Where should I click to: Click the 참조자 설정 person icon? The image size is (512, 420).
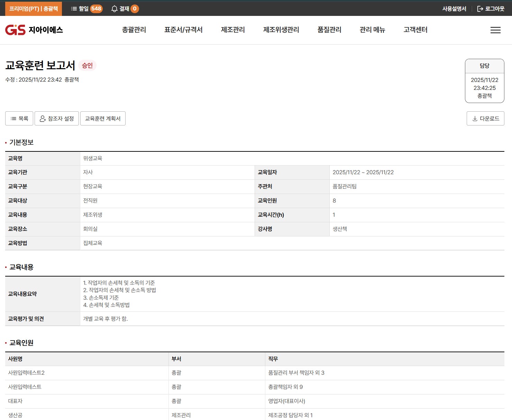(43, 119)
